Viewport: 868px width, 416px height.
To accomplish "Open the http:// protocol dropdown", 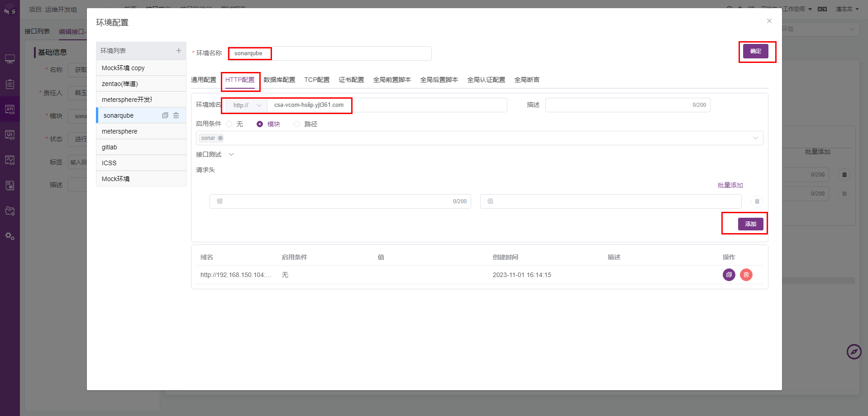I will click(x=247, y=105).
